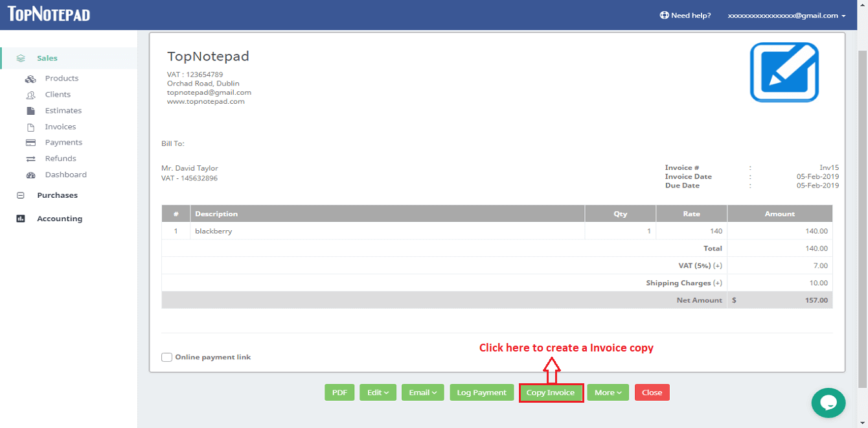Click the page vertical scrollbar
Viewport: 868px width, 428px height.
point(862,220)
